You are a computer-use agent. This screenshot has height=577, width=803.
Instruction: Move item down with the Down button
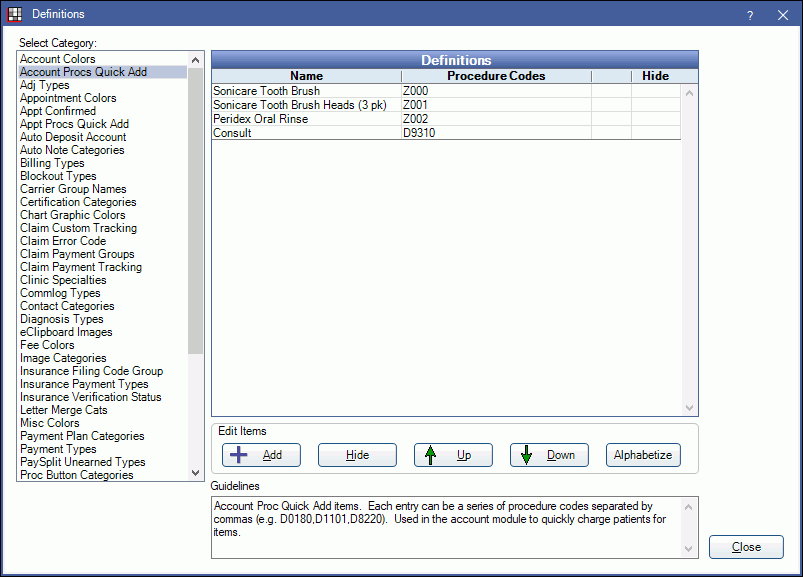point(549,455)
